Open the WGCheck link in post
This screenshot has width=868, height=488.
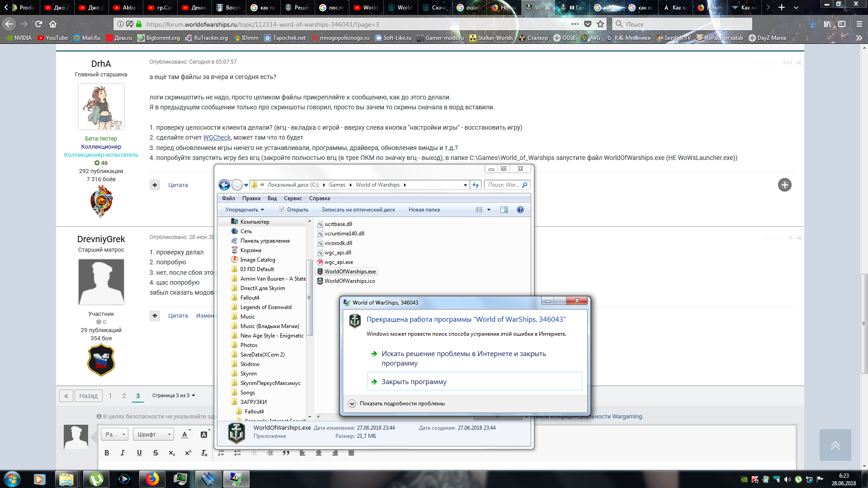point(217,137)
